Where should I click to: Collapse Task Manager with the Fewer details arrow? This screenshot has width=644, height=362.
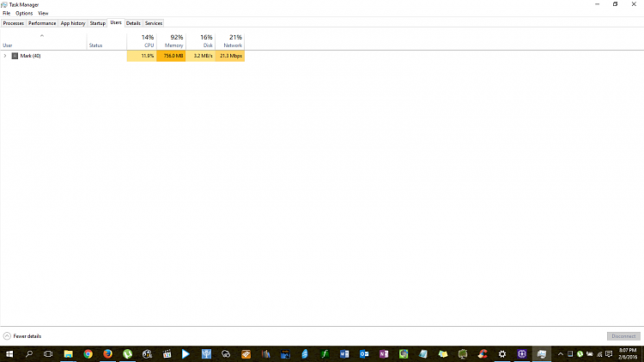(8, 336)
